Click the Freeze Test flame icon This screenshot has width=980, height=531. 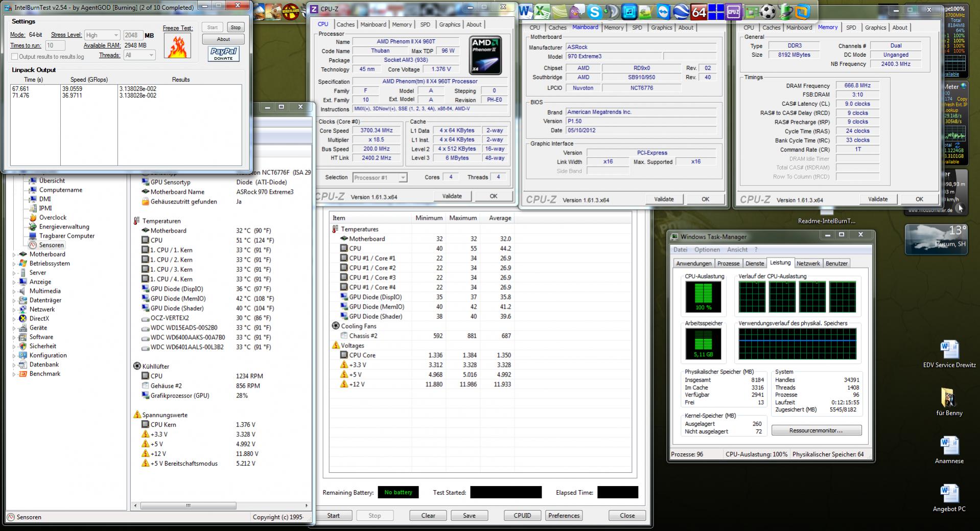point(178,45)
